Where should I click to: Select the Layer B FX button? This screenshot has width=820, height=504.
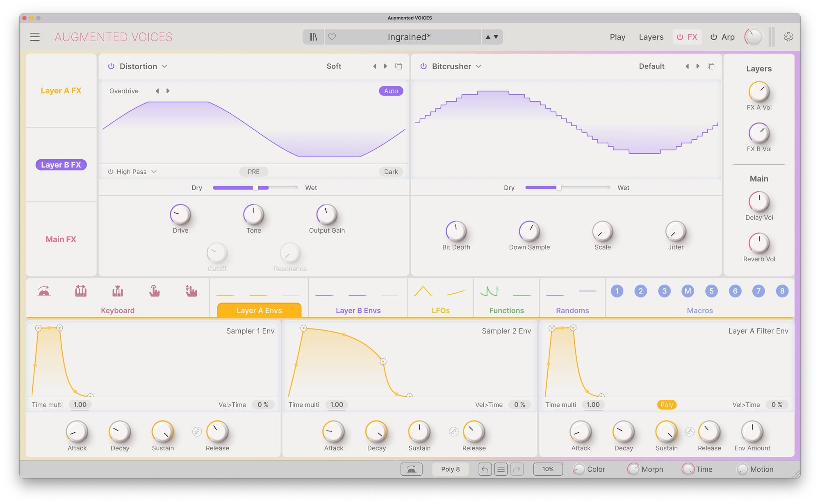[61, 165]
